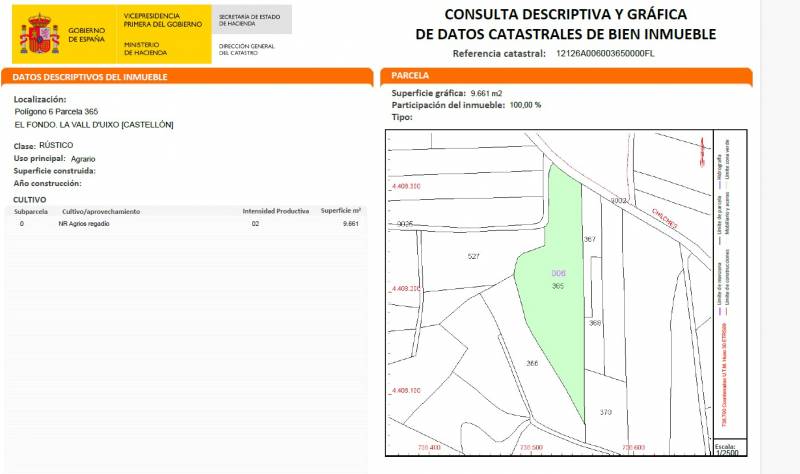Select 'MINISTERIO DE HACIENDA' text
Viewport: 800px width, 474px height.
[x=145, y=48]
